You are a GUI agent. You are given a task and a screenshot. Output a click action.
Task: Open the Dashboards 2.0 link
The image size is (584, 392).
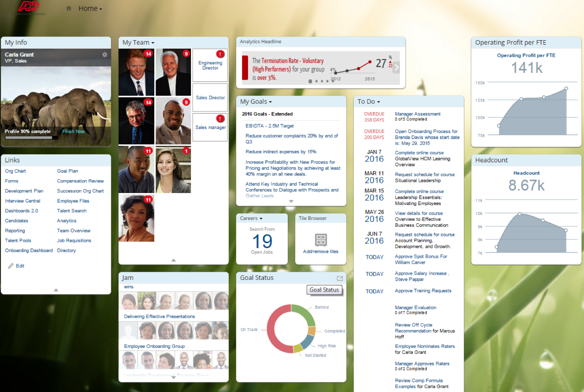(x=21, y=211)
